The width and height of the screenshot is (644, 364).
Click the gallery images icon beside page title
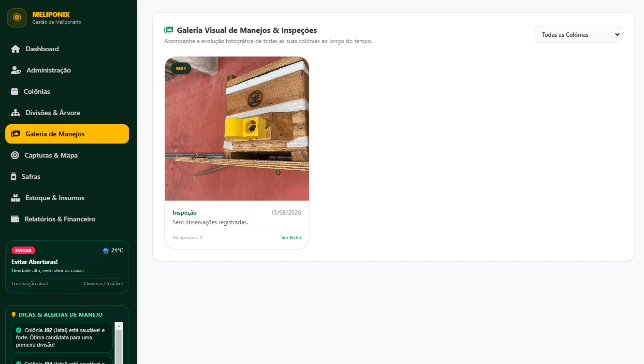pyautogui.click(x=169, y=30)
